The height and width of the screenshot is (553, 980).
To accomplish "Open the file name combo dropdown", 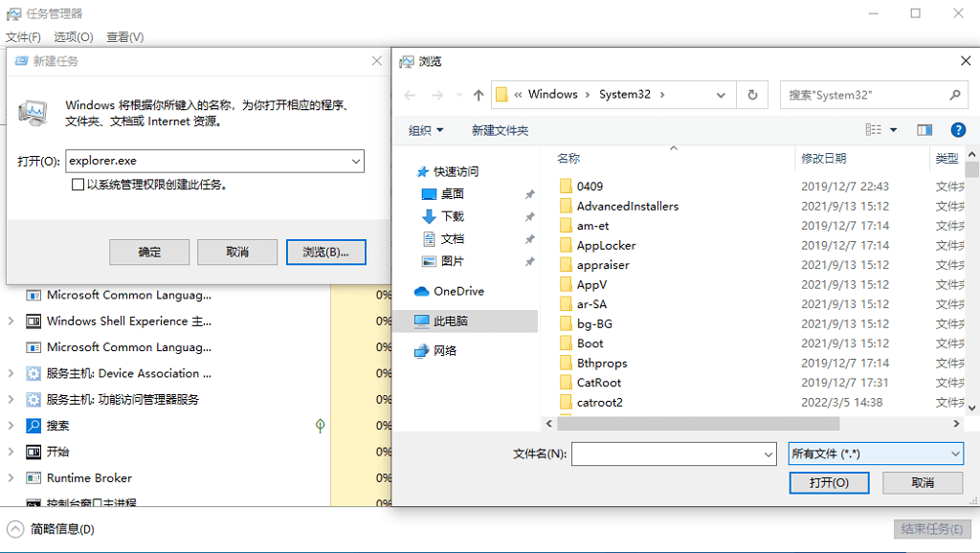I will click(x=768, y=454).
